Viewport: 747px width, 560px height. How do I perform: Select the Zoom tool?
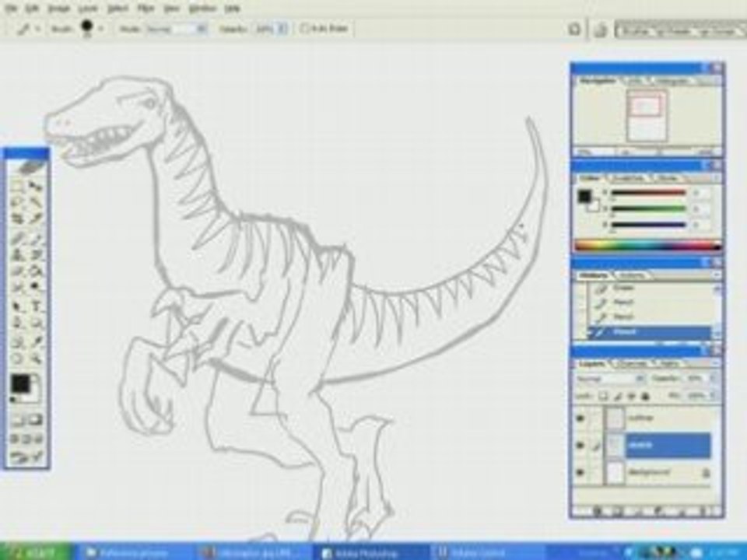[36, 358]
